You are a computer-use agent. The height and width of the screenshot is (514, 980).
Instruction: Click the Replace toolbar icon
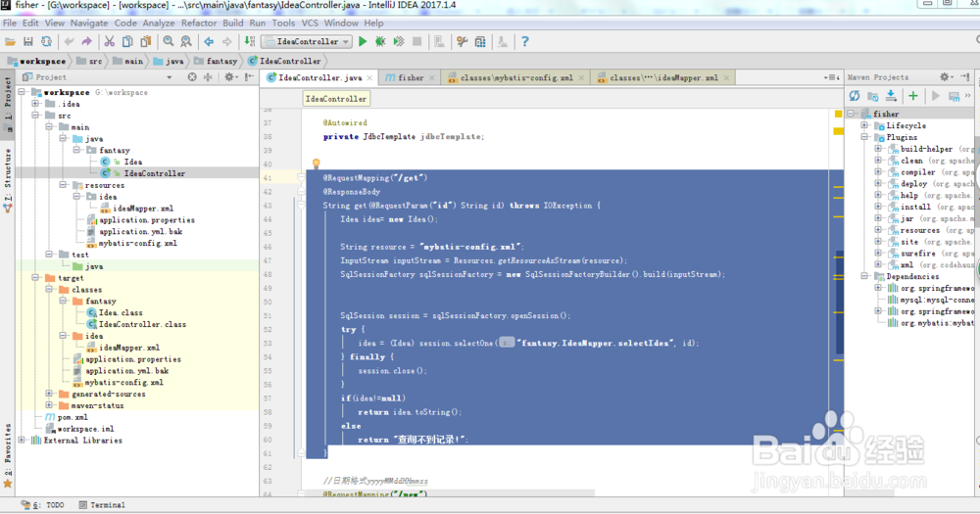[x=186, y=42]
